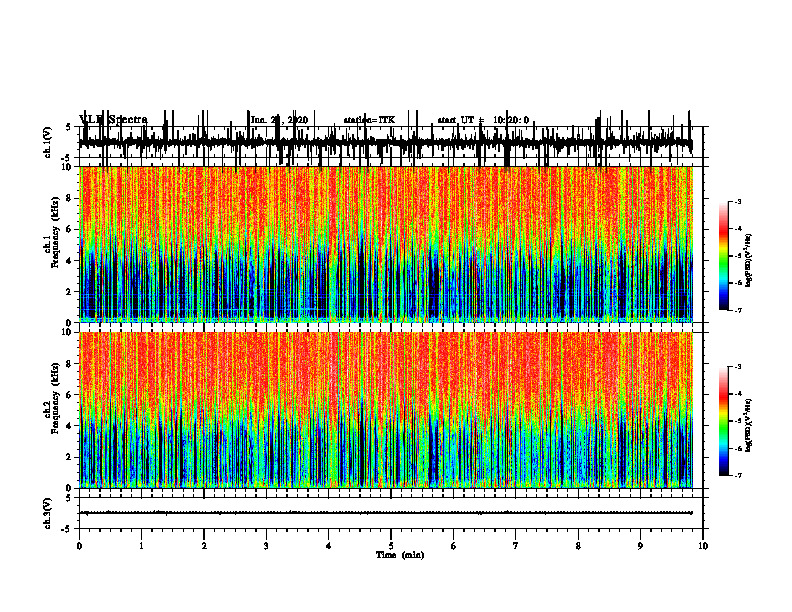Click the "2" kHz tick on ch.2 frequency axis

[69, 457]
